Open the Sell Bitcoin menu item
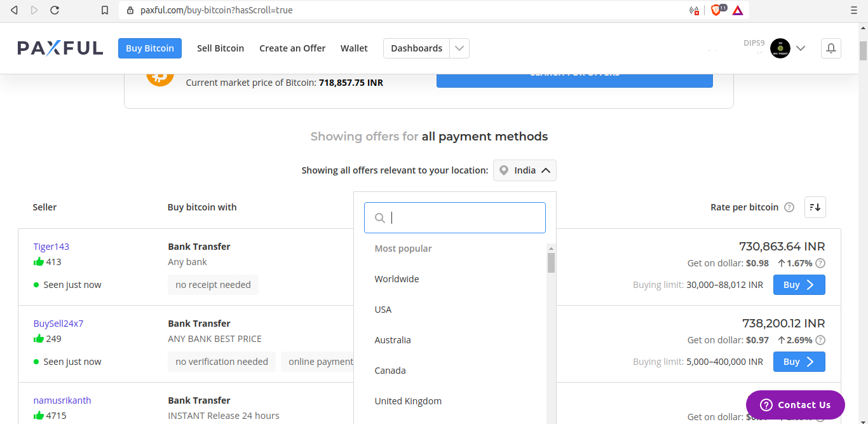868x424 pixels. [x=220, y=48]
